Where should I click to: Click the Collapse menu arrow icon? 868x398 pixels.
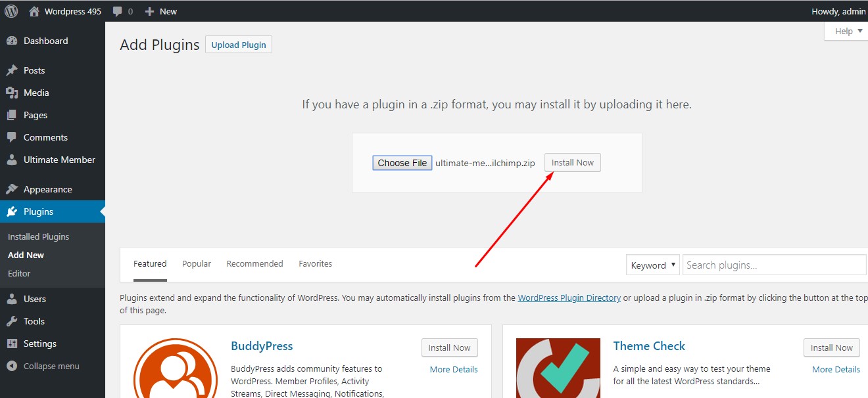(12, 366)
